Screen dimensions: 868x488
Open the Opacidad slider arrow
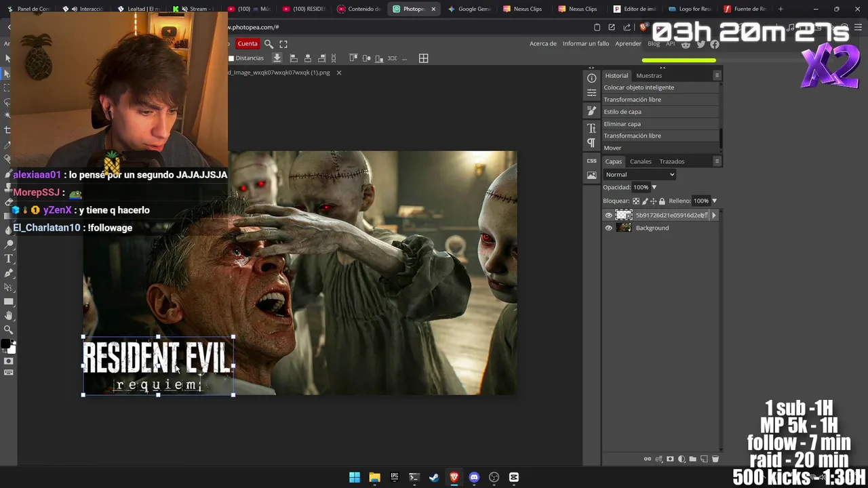pos(654,188)
